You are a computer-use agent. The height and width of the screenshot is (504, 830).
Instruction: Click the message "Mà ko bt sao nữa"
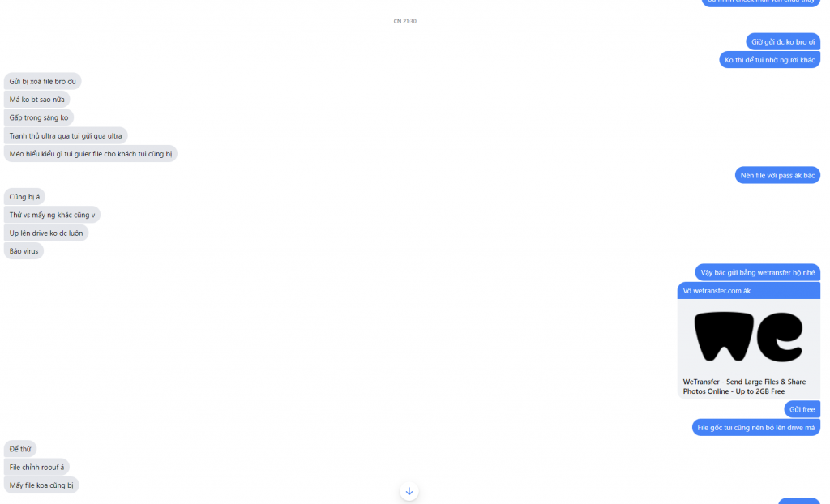(x=36, y=100)
